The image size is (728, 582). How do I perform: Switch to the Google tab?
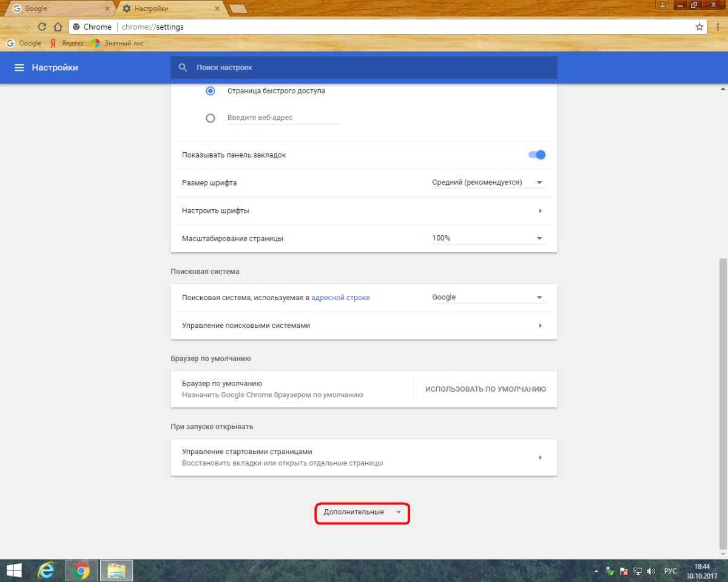tap(58, 8)
